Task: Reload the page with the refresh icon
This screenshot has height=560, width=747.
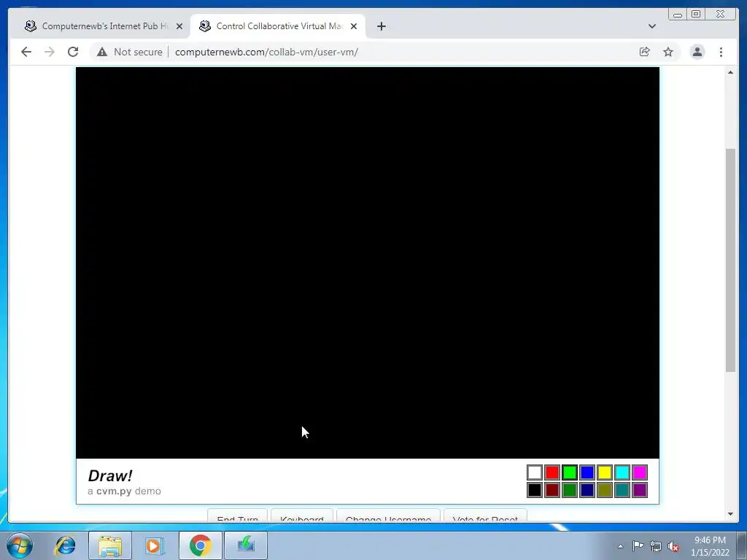Action: click(73, 52)
